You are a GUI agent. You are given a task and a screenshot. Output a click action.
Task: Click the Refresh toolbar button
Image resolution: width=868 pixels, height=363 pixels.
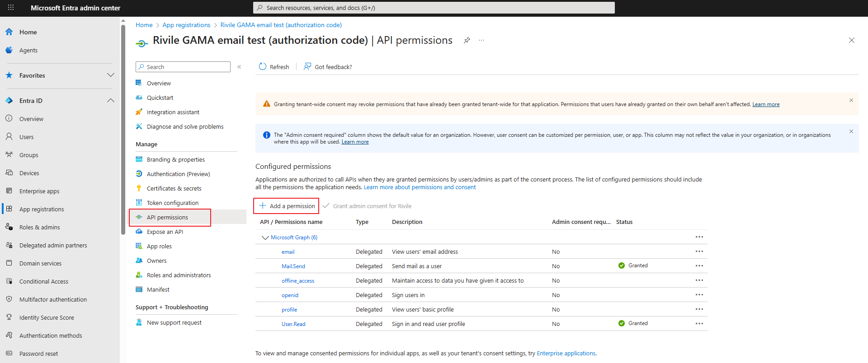tap(274, 67)
